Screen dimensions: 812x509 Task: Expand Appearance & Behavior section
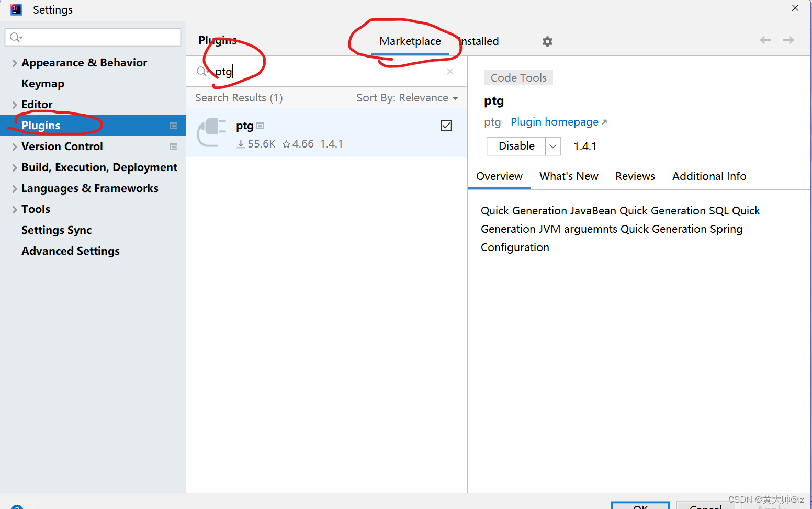click(15, 63)
